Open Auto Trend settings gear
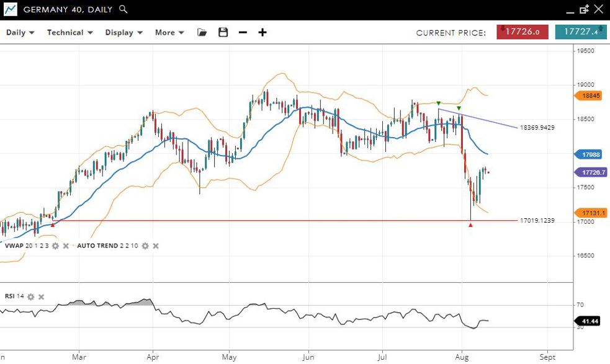 tap(145, 246)
